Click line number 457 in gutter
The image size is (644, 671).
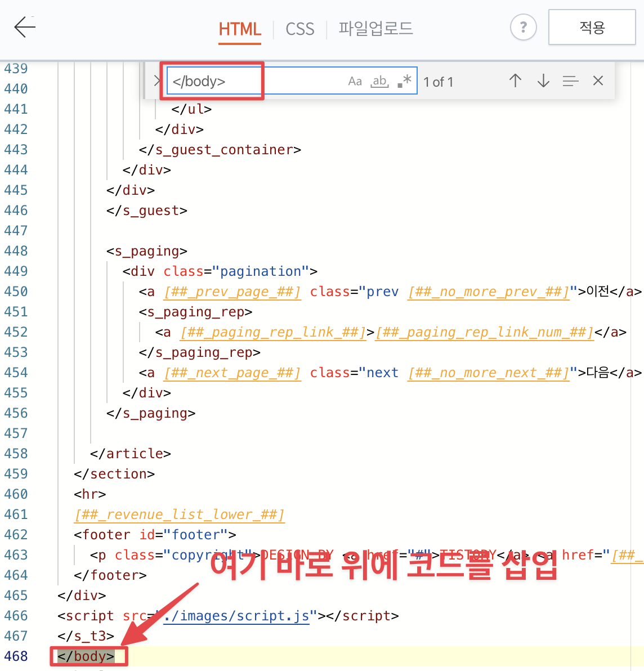point(16,433)
